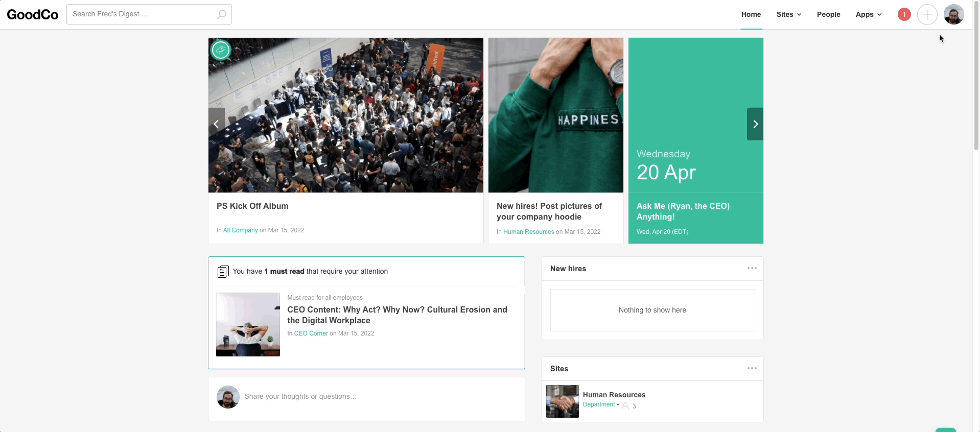Expand the Apps dropdown menu
The height and width of the screenshot is (432, 980).
click(x=868, y=14)
